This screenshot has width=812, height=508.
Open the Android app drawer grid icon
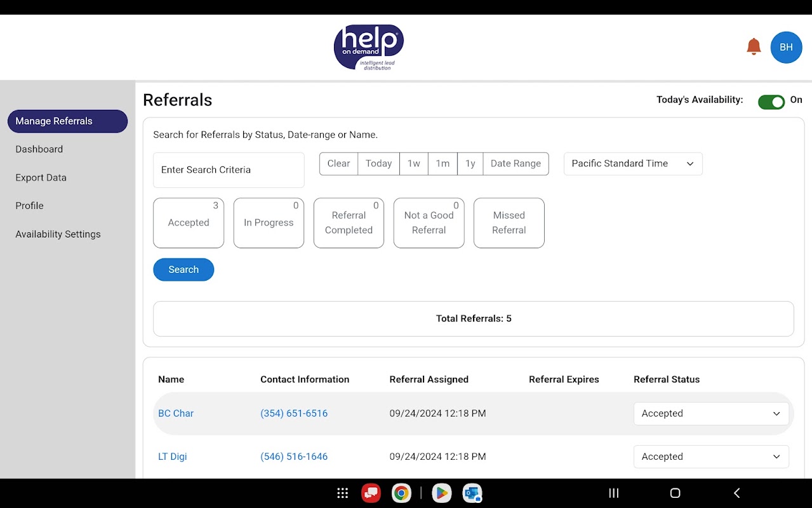(x=342, y=493)
